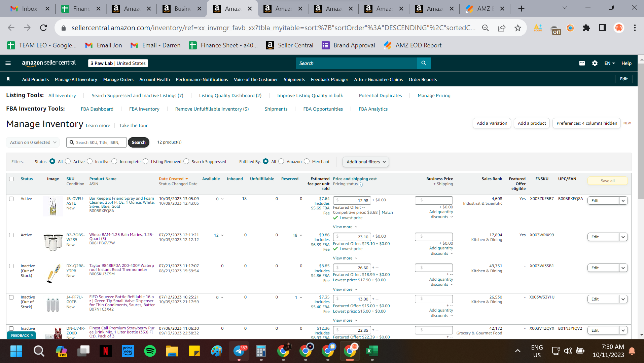Open Manage Orders menu item
The width and height of the screenshot is (644, 363).
118,79
